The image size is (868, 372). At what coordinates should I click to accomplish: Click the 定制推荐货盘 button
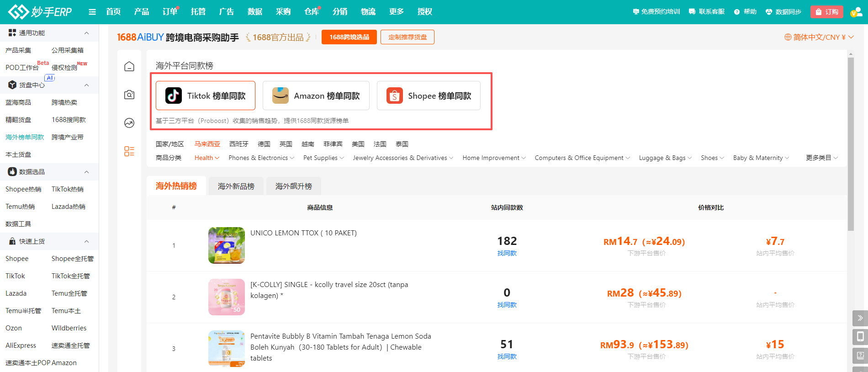408,37
